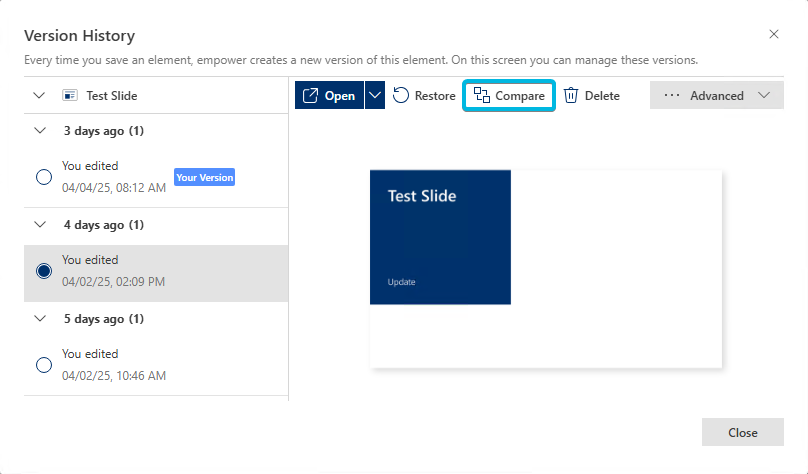Click the Advanced three-dots icon
Screen dimensions: 808x474
671,95
